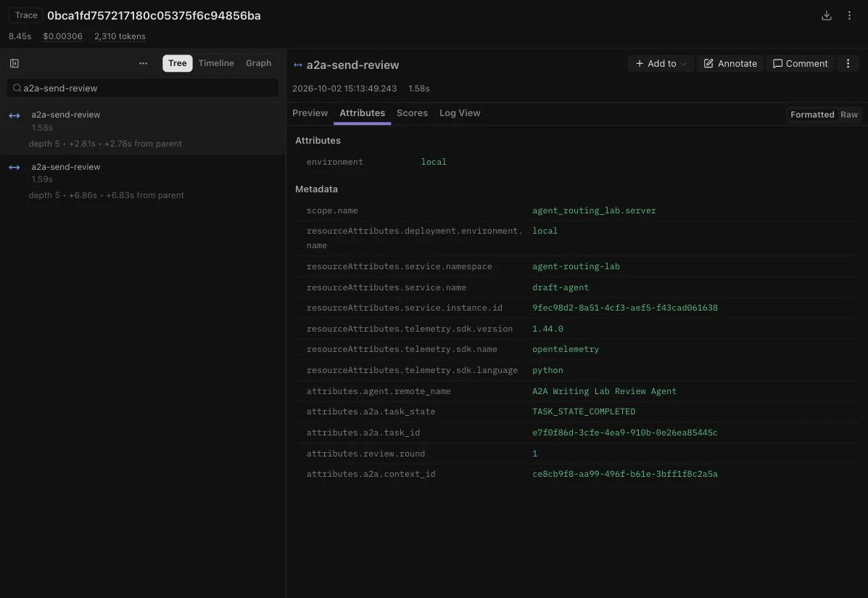
Task: Click the search magnifier icon
Action: click(x=17, y=88)
